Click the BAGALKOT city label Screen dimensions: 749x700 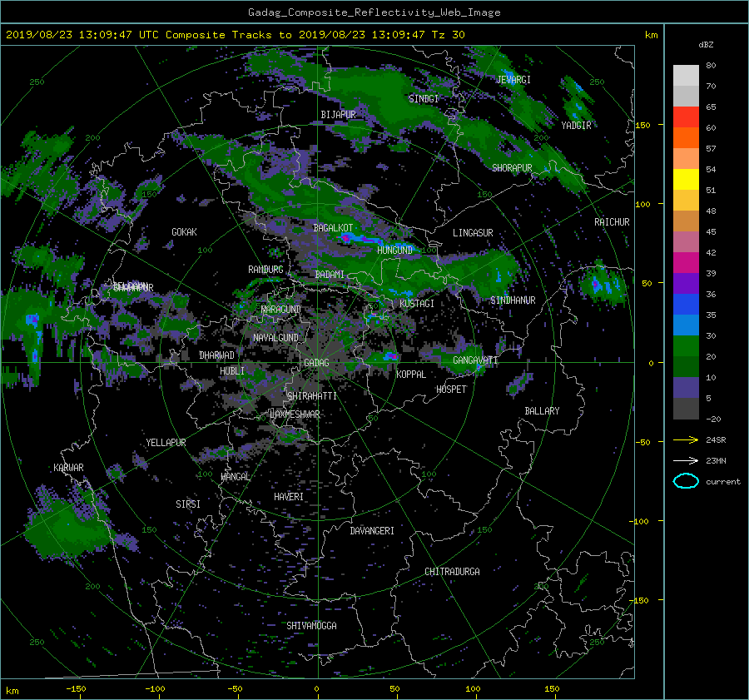[333, 228]
